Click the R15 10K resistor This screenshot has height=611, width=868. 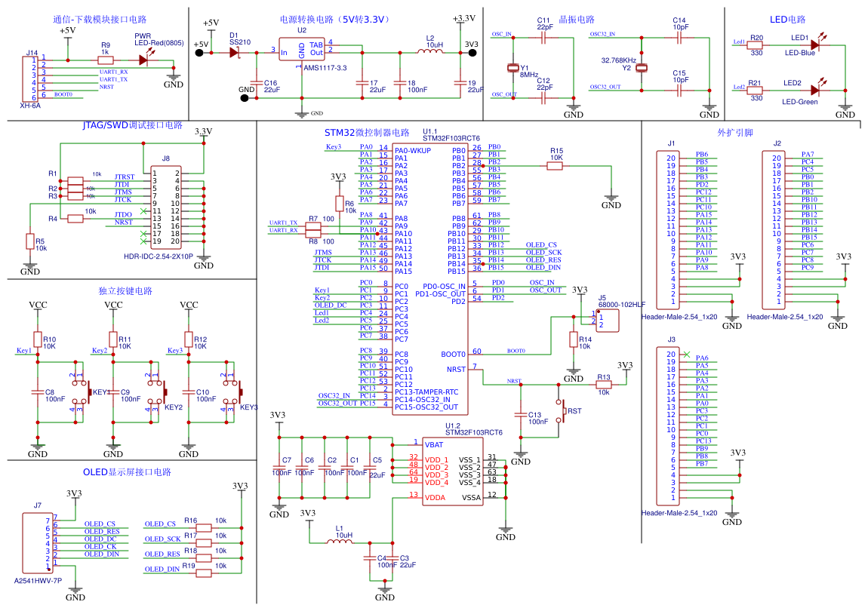click(x=556, y=165)
